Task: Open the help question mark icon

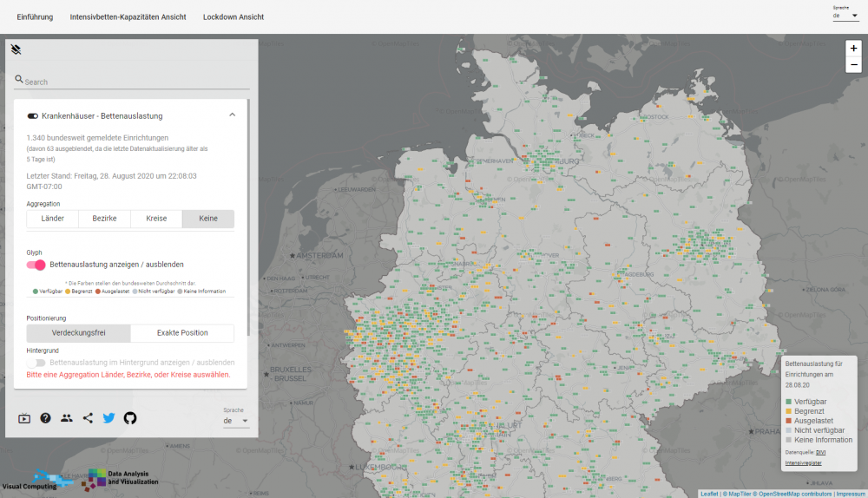Action: tap(45, 418)
